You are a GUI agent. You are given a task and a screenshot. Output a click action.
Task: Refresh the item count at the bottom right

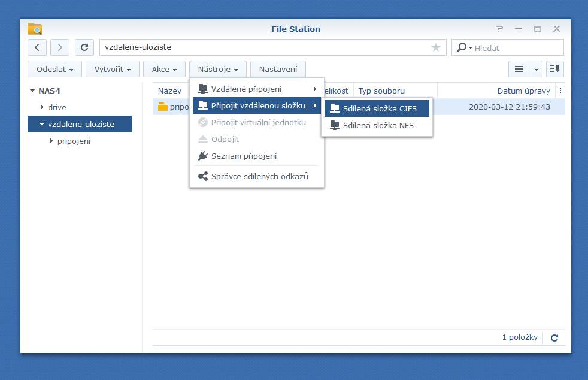554,337
